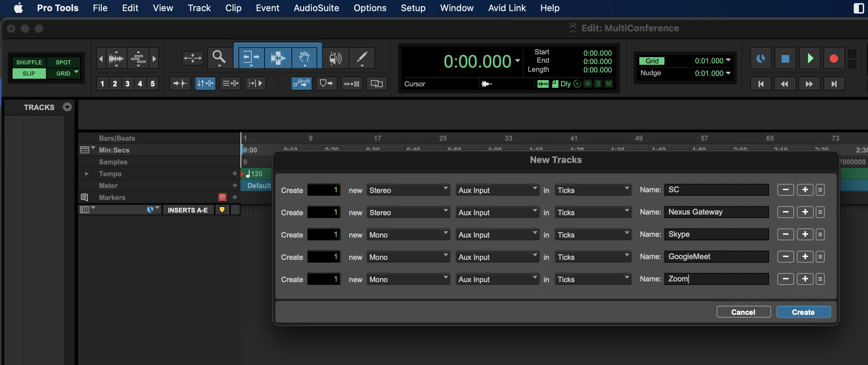
Task: Click track height zoom icon
Action: pos(138,58)
